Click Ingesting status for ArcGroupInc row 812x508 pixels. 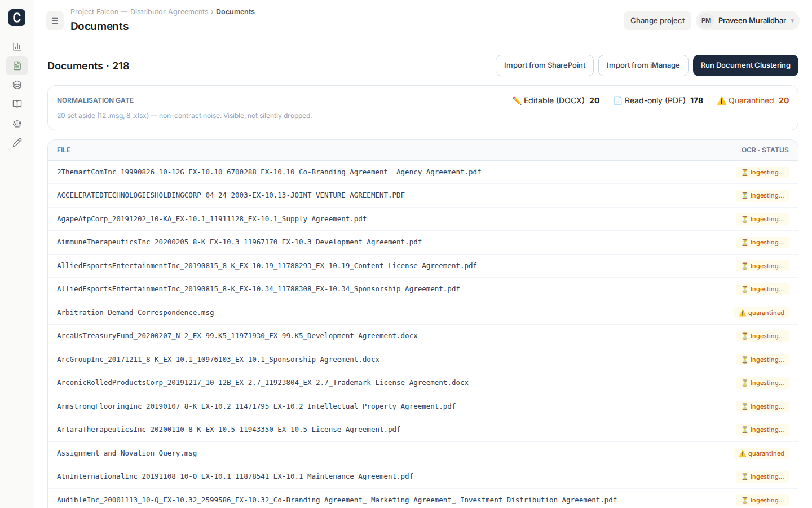pyautogui.click(x=762, y=360)
